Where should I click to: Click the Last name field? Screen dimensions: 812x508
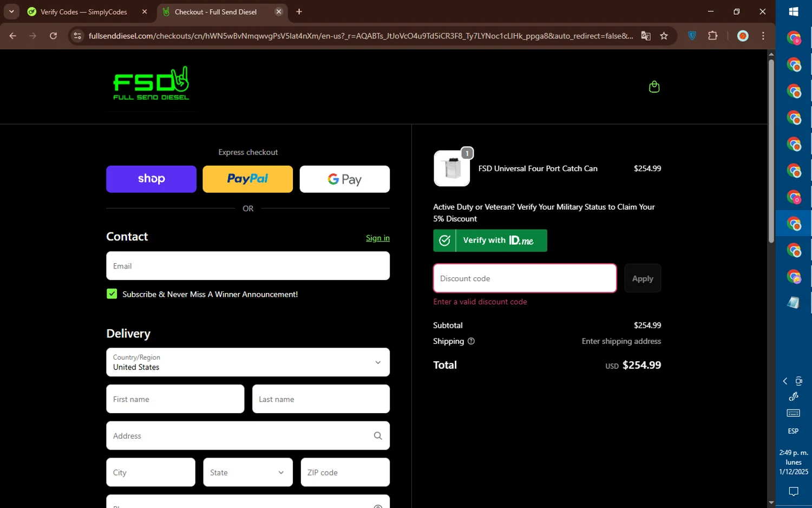320,399
